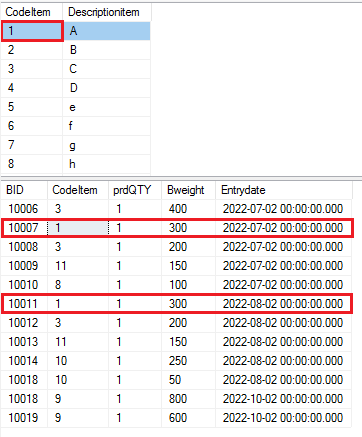362x437 pixels.
Task: Select CodeItem cell 7 in row g
Action: tap(32, 145)
